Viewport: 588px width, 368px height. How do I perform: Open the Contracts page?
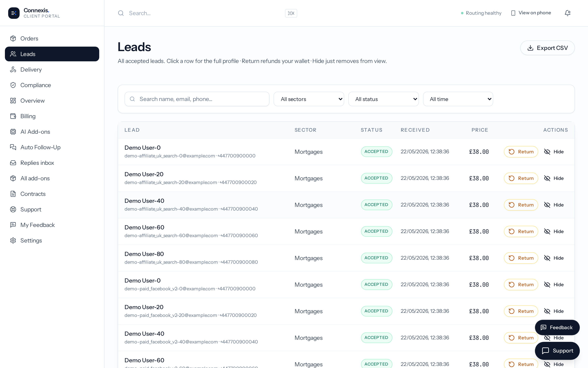(x=52, y=194)
